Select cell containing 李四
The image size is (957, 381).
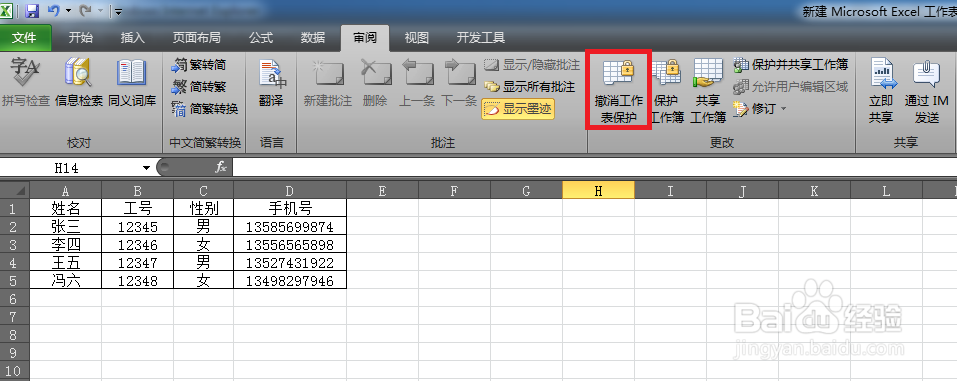coord(66,244)
